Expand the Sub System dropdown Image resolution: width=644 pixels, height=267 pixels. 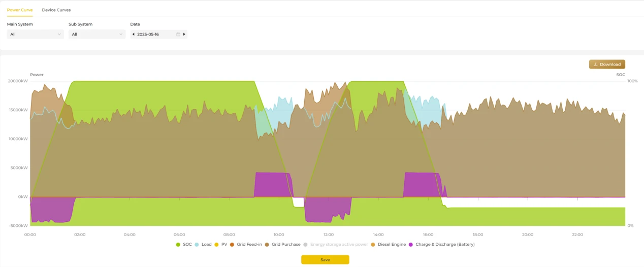tap(97, 35)
